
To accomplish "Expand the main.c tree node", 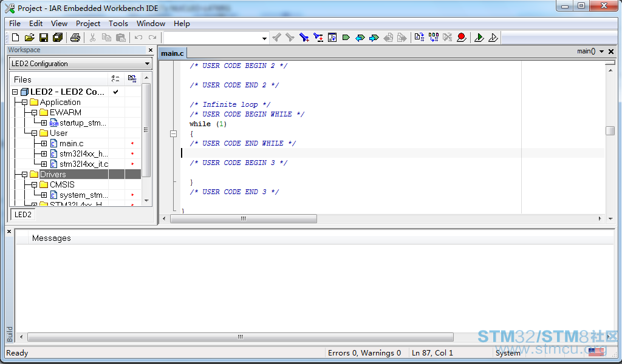I will 44,143.
